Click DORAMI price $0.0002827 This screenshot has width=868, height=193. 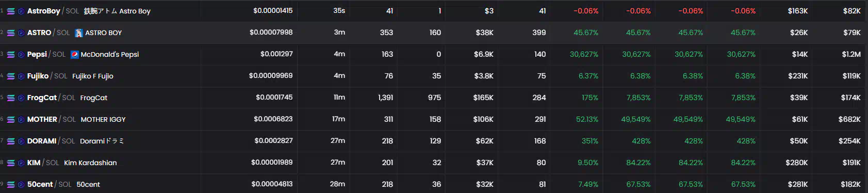tap(273, 140)
